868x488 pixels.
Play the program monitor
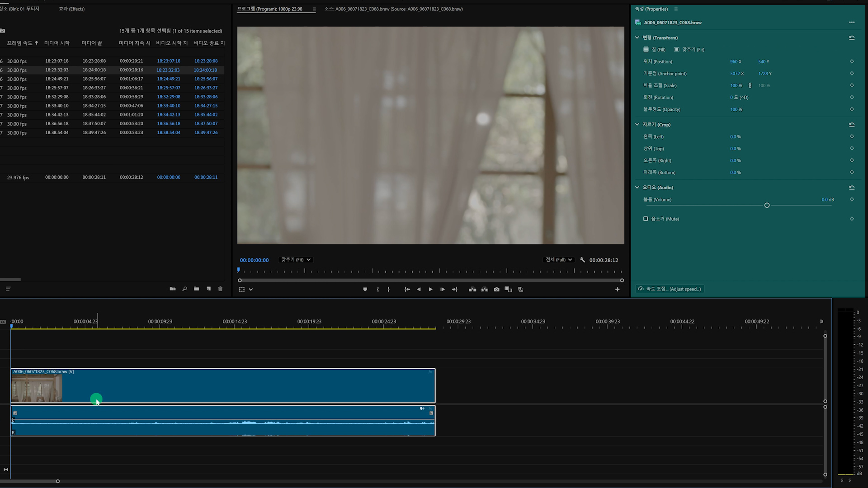click(430, 289)
